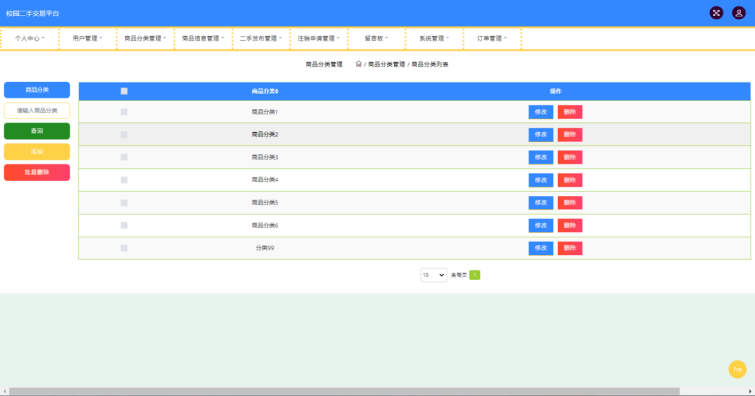Go back to top with the Top button

point(737,370)
